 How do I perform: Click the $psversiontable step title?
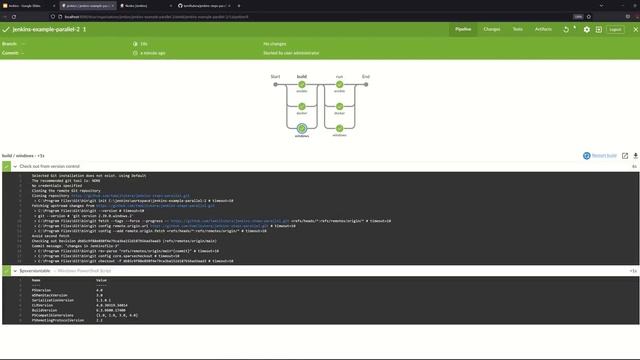tap(35, 271)
